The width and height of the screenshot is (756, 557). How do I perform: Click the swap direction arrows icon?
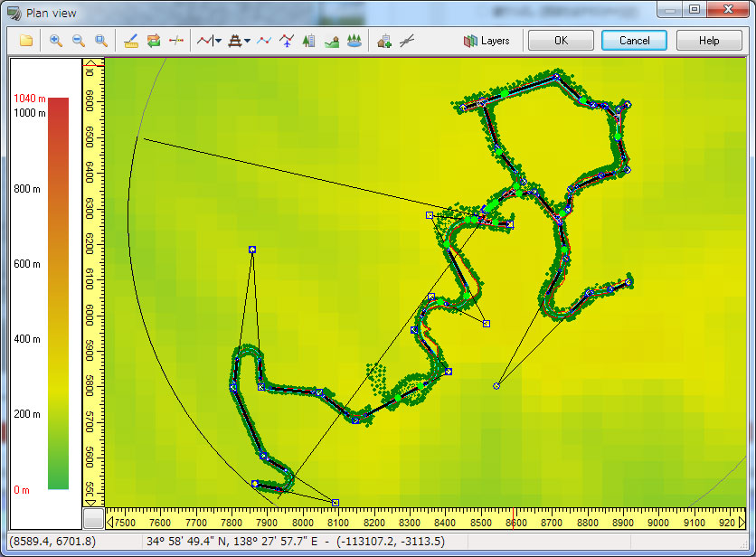154,41
